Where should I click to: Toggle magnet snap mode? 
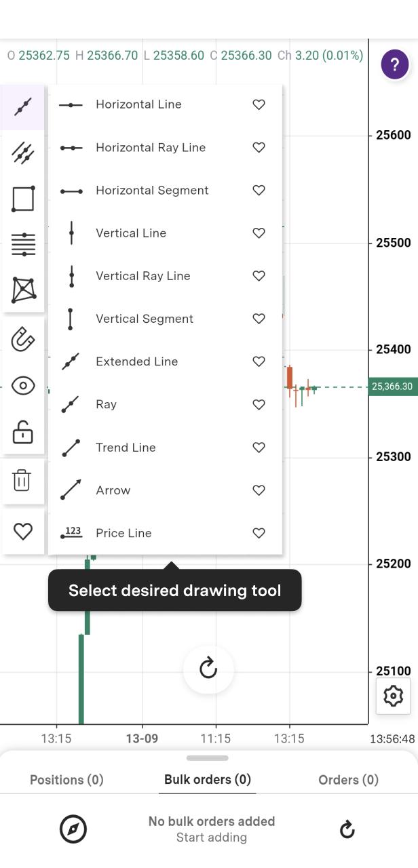click(x=23, y=339)
